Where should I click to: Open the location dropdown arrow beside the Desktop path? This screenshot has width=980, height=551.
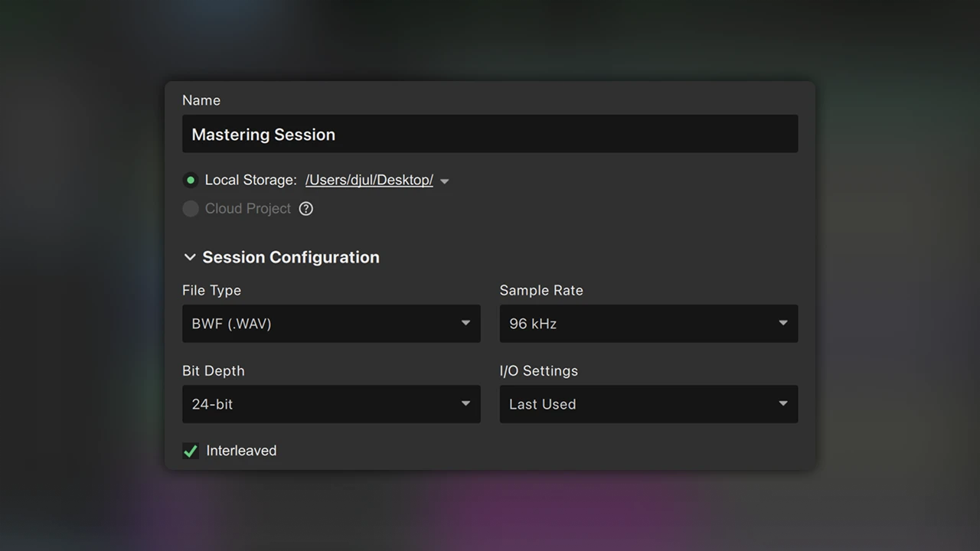(445, 181)
